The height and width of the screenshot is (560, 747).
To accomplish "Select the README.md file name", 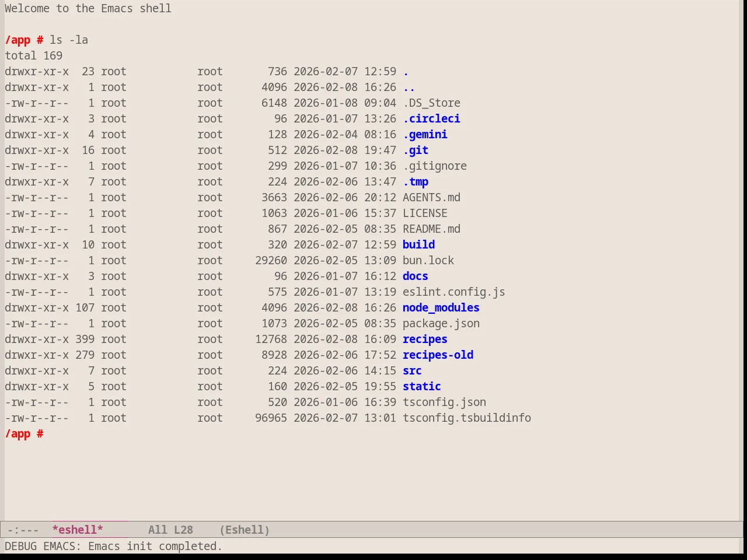I will (431, 229).
